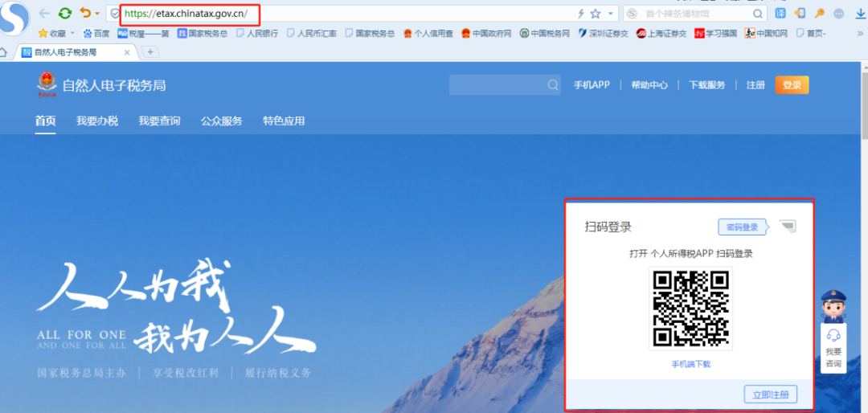
Task: Open the 上海证券交 bookmark
Action: (x=661, y=33)
